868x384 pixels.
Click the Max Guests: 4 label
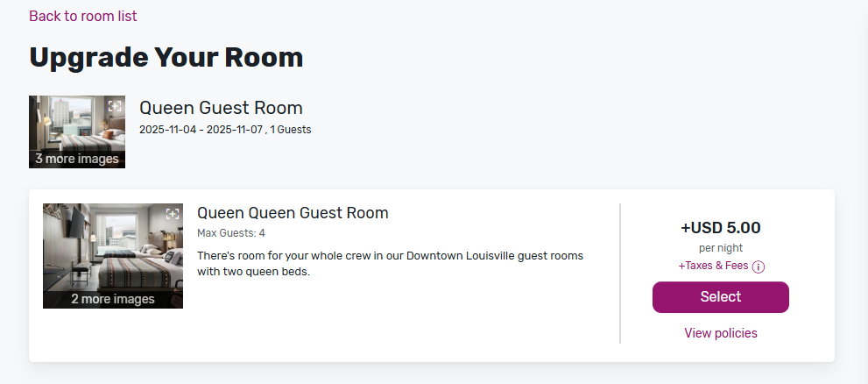[231, 233]
